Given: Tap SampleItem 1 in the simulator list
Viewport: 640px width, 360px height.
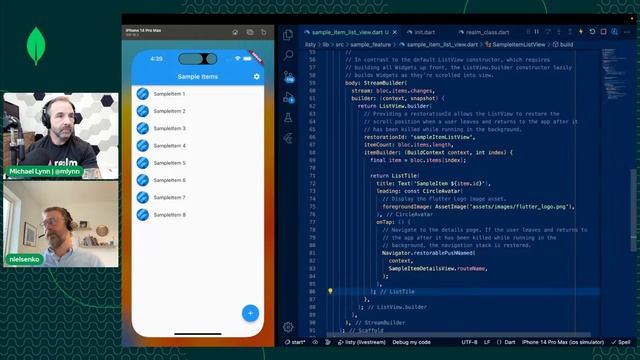Looking at the screenshot, I should tap(198, 94).
